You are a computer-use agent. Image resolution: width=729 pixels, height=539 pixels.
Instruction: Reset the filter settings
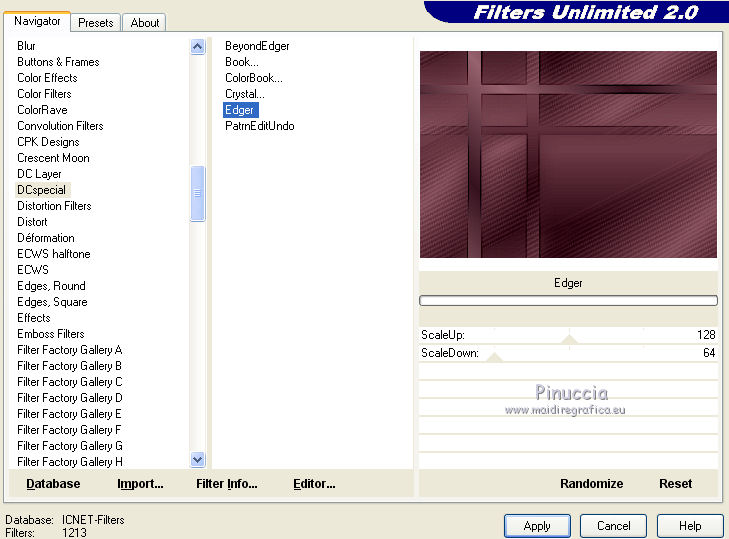(676, 484)
